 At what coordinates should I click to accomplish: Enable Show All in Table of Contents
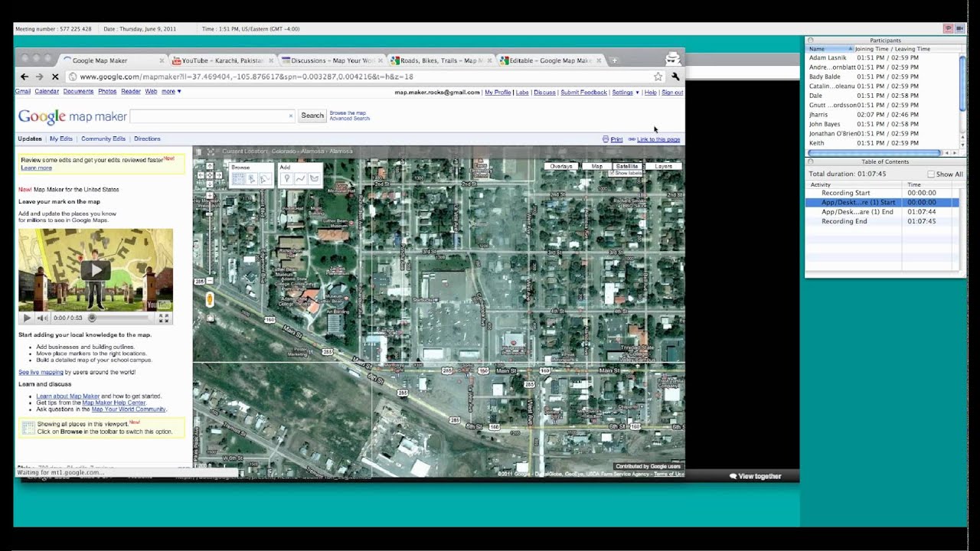(931, 174)
